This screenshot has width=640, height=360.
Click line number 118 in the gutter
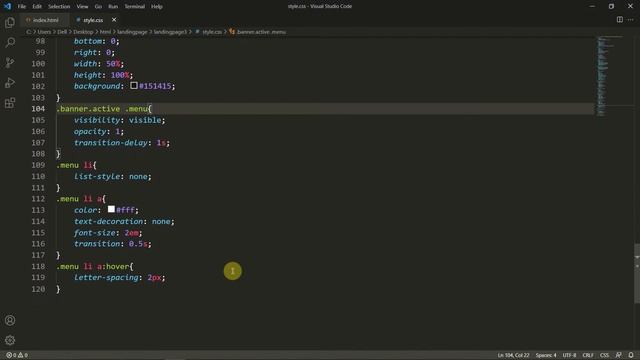point(38,266)
